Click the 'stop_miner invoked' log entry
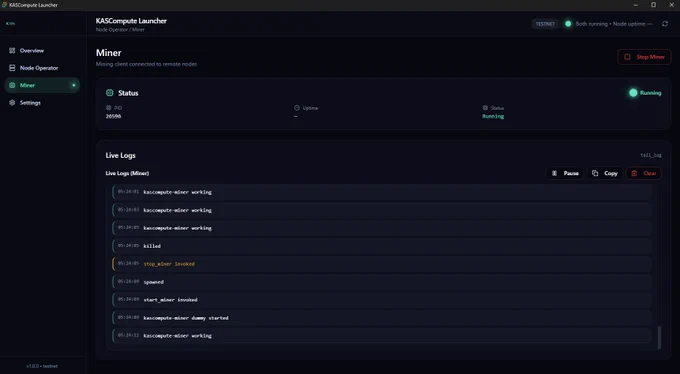Screen dimensions: 680x374 (x=382, y=264)
